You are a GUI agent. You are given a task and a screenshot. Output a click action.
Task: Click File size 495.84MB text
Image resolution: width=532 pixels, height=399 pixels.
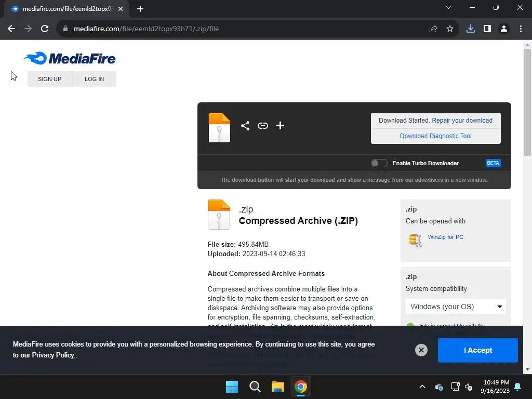click(x=238, y=244)
